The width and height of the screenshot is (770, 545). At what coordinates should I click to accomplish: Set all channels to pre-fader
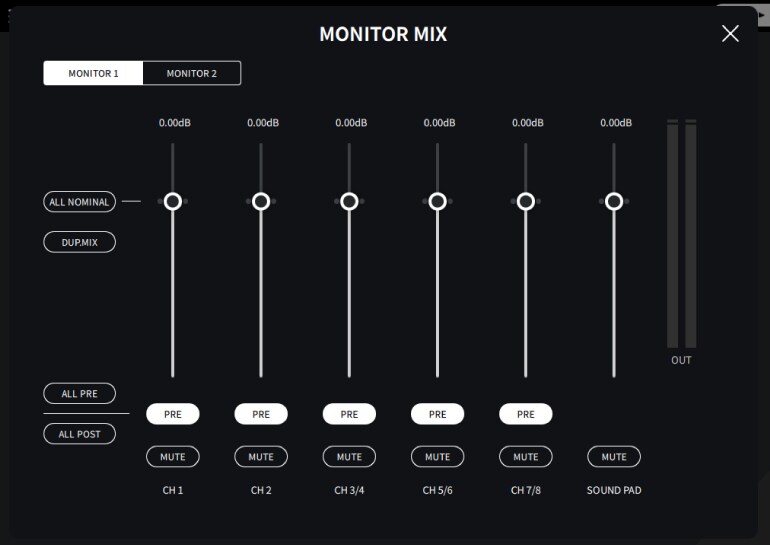(80, 394)
